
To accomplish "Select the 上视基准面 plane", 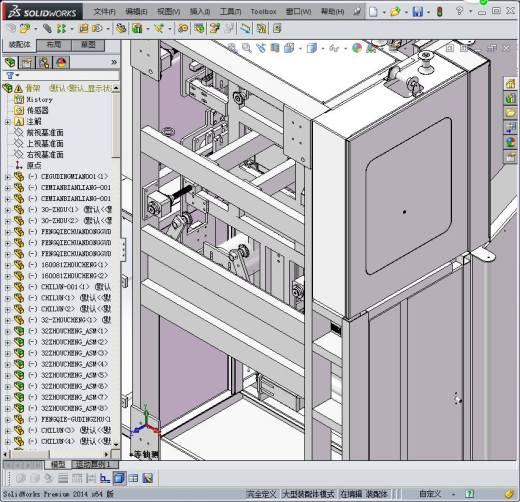I will pos(45,144).
